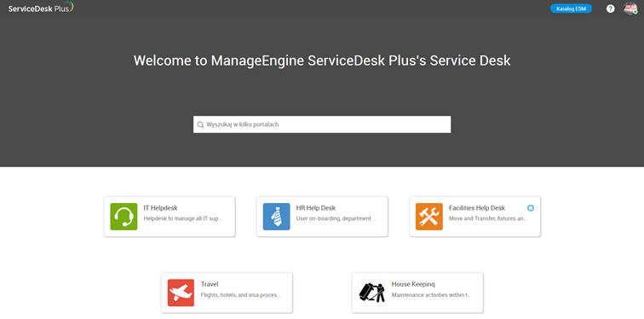Click the 'User on-boarding, department' description
The image size is (644, 319).
[336, 218]
